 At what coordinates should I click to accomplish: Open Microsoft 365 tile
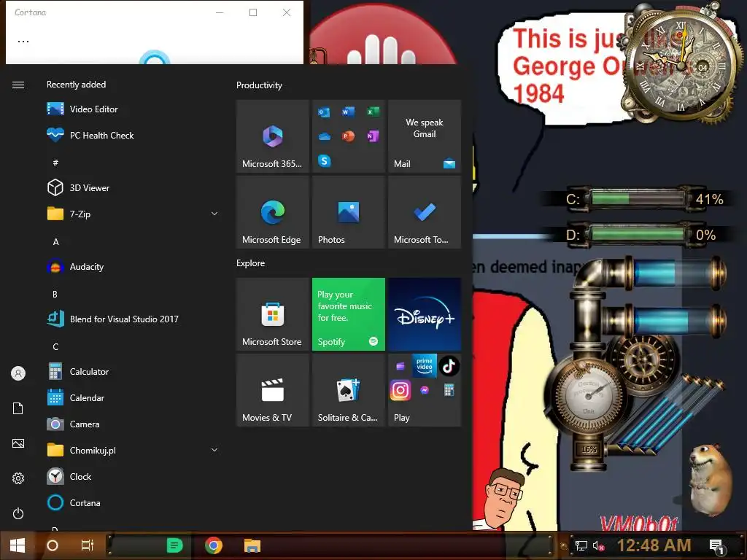(x=273, y=136)
